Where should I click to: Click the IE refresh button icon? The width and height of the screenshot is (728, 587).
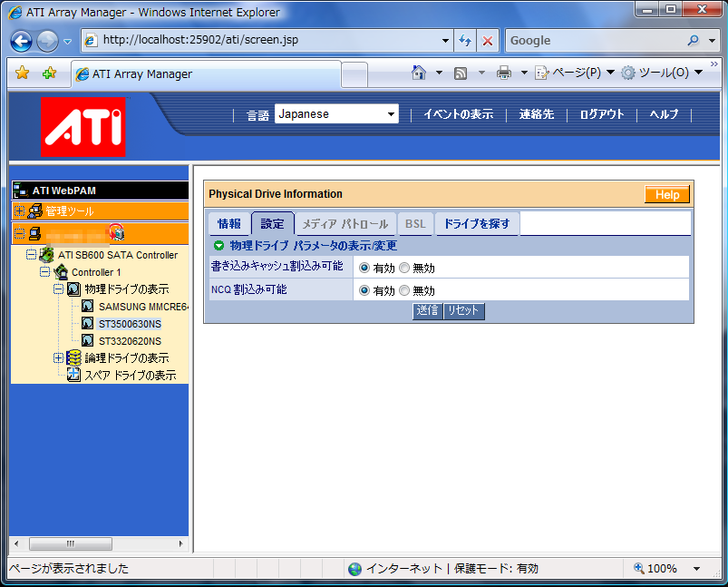click(x=465, y=41)
